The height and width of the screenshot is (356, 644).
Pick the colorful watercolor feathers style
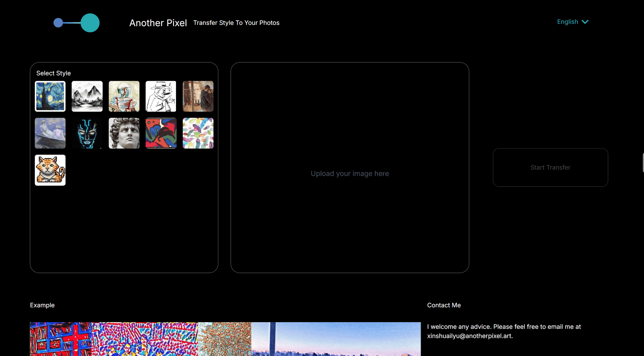(198, 133)
